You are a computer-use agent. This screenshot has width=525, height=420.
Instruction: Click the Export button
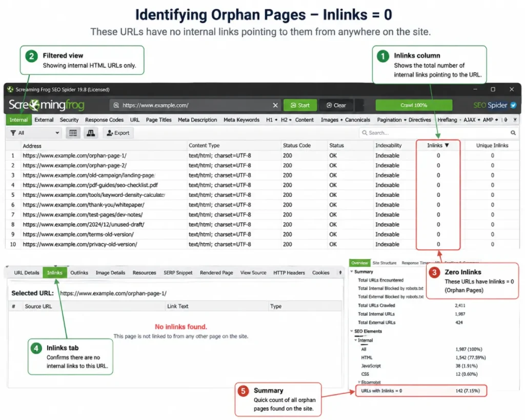[118, 133]
